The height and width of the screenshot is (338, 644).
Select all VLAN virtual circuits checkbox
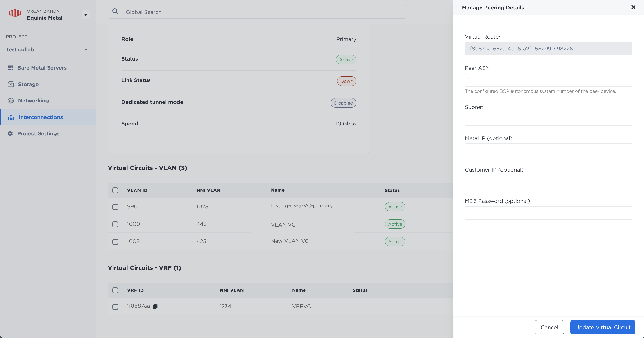[x=115, y=191]
